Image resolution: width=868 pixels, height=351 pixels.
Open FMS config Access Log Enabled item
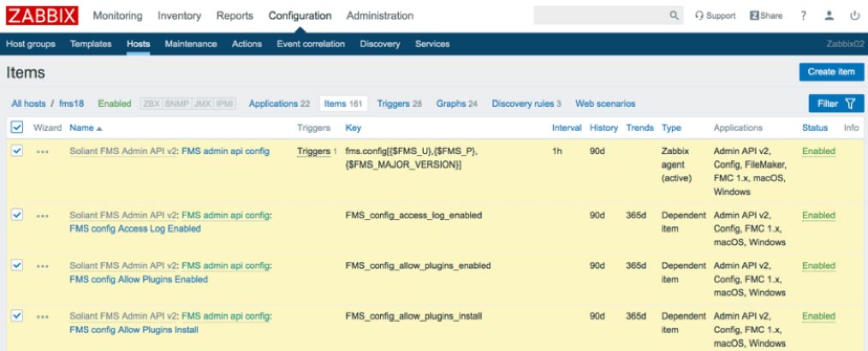135,229
